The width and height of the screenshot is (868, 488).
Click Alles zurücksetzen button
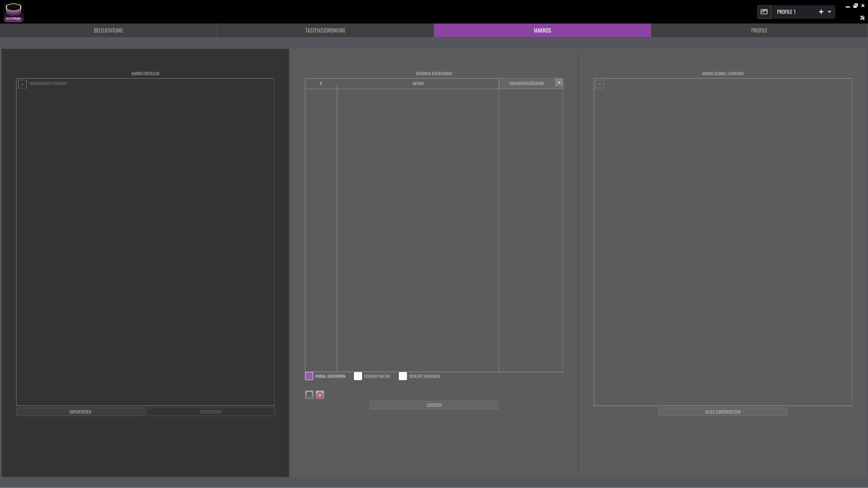click(x=722, y=412)
